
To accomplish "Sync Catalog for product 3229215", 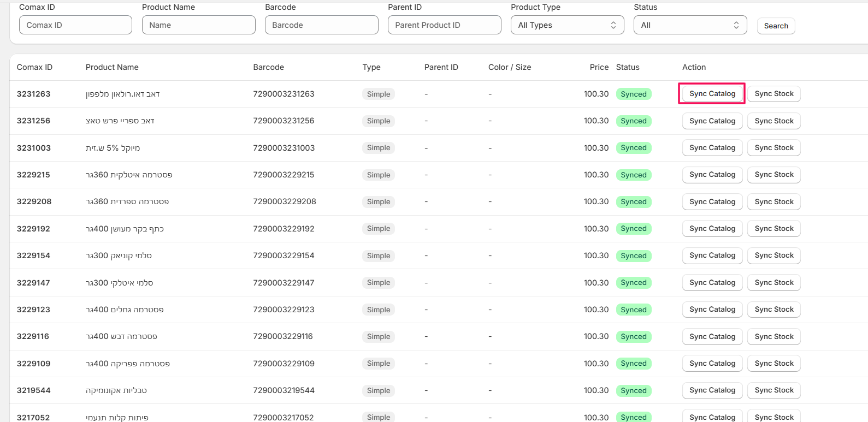I will click(712, 175).
